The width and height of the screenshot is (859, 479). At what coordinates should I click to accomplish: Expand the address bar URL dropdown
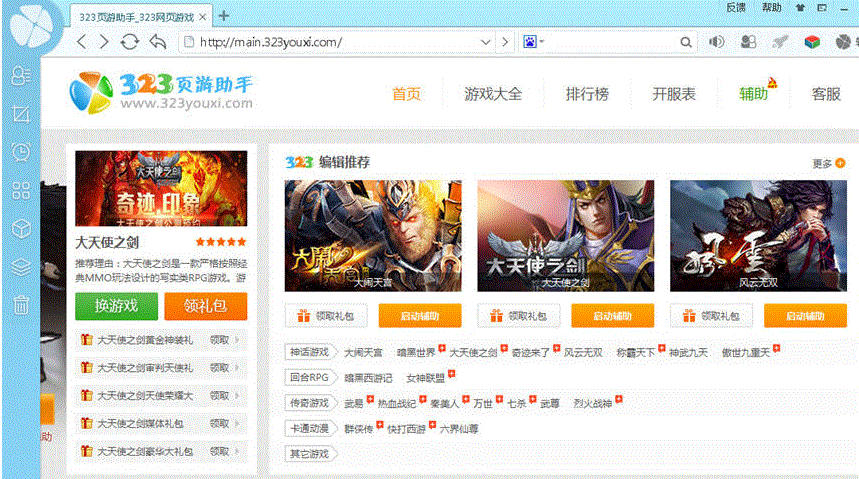click(485, 42)
